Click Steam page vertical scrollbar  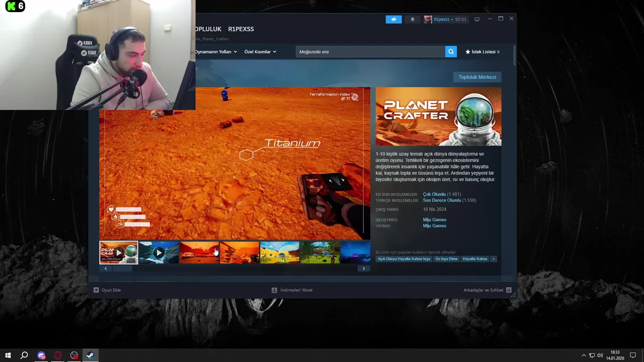[x=514, y=55]
